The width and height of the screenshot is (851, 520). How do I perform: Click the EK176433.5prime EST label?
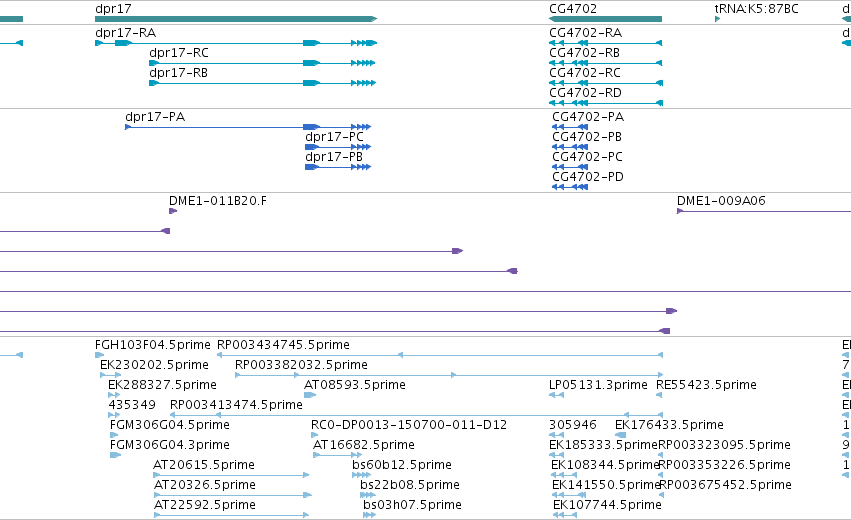669,425
